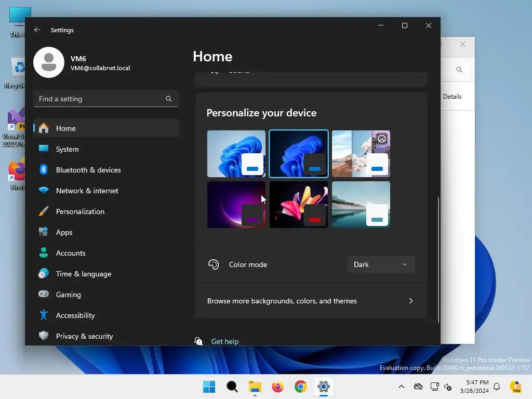Viewport: 532px width, 399px height.
Task: Open the Get help link
Action: coord(225,341)
